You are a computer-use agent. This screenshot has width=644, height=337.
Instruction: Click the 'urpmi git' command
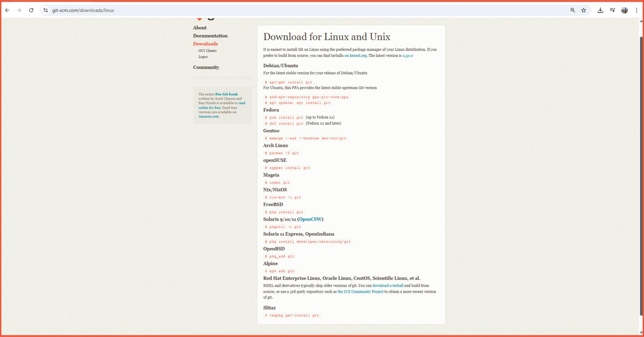click(277, 183)
